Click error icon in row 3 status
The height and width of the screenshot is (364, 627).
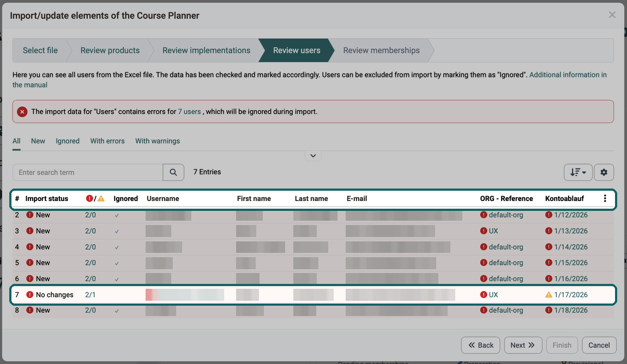pyautogui.click(x=29, y=231)
